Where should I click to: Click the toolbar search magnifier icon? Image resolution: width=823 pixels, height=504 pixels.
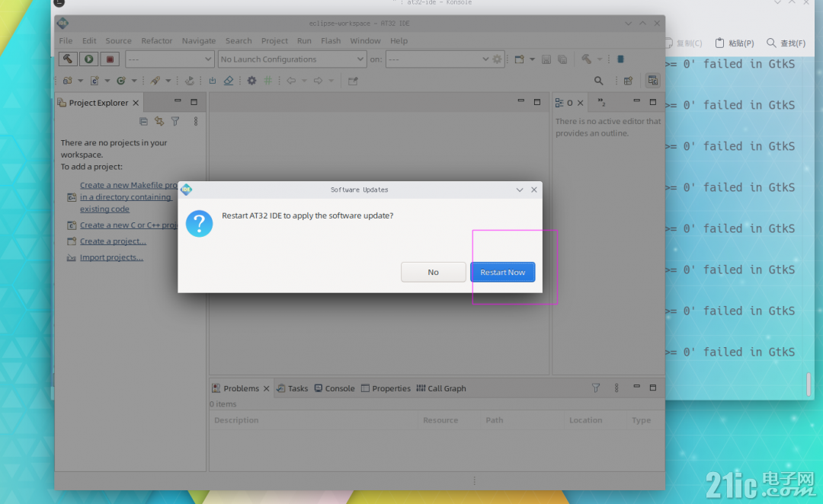click(x=598, y=81)
